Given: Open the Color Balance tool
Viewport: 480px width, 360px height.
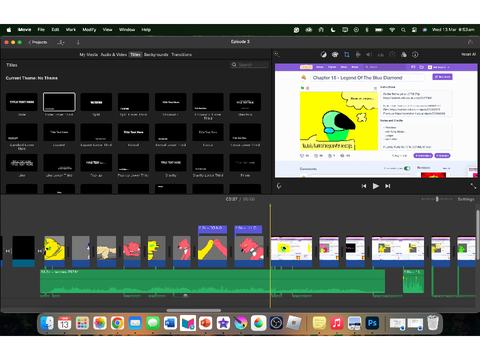Looking at the screenshot, I should click(323, 55).
